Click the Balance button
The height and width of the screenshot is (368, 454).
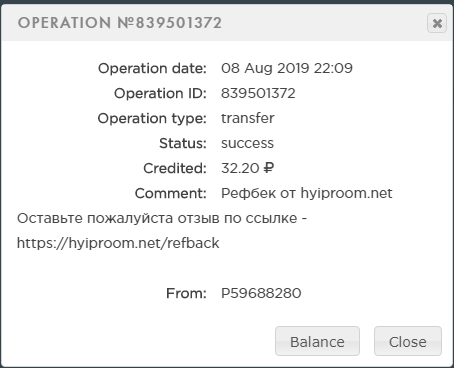click(x=317, y=341)
